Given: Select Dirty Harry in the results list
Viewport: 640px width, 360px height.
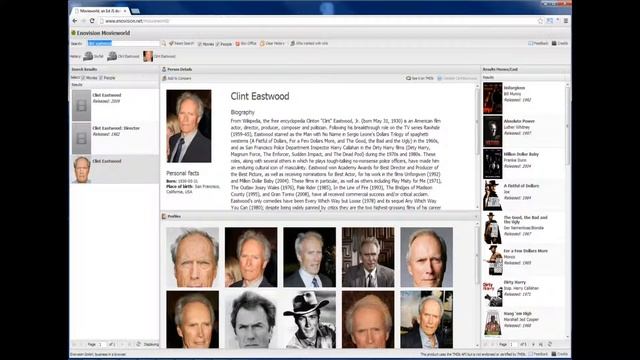Looking at the screenshot, I should tap(524, 293).
